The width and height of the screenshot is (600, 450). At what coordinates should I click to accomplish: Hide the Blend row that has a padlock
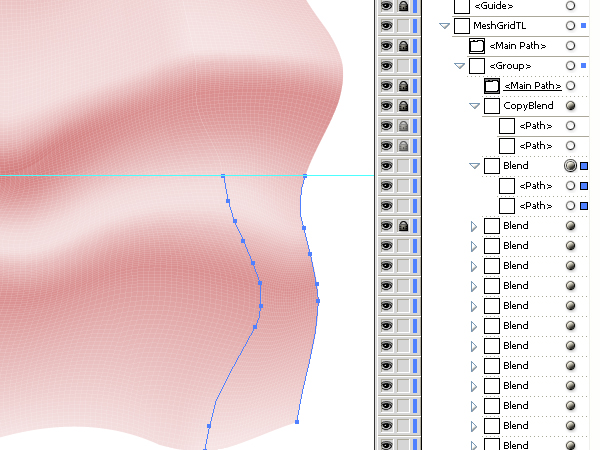click(386, 226)
